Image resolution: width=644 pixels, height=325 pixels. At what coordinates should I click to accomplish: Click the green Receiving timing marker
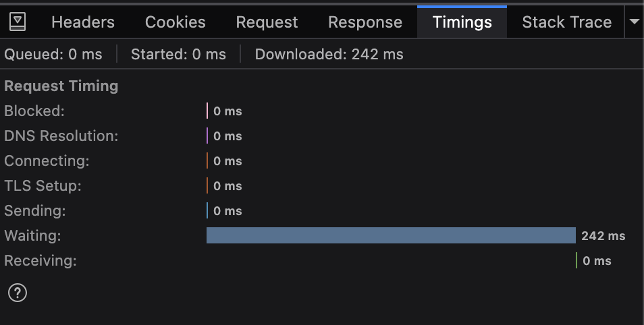click(576, 261)
